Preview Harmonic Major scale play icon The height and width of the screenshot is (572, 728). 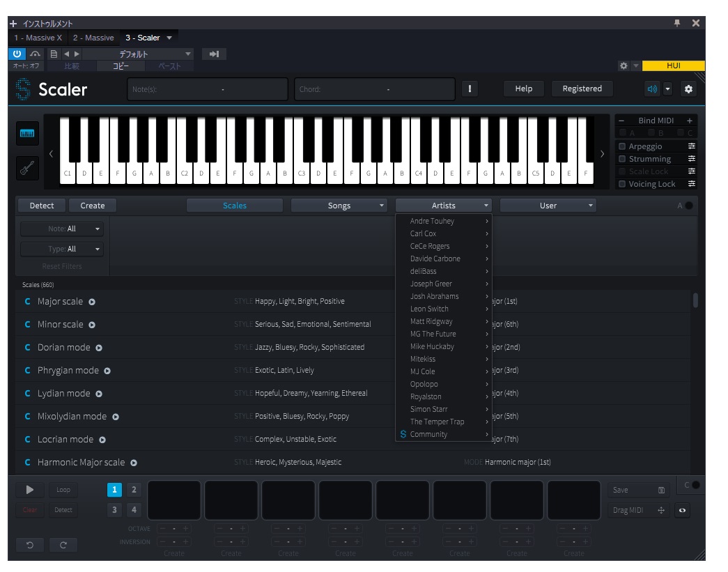pyautogui.click(x=134, y=463)
